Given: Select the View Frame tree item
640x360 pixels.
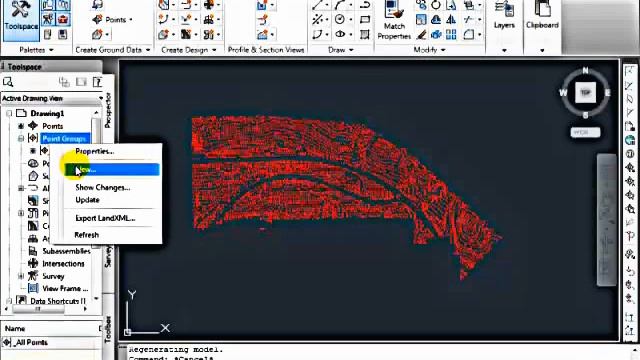Looking at the screenshot, I should [x=65, y=288].
